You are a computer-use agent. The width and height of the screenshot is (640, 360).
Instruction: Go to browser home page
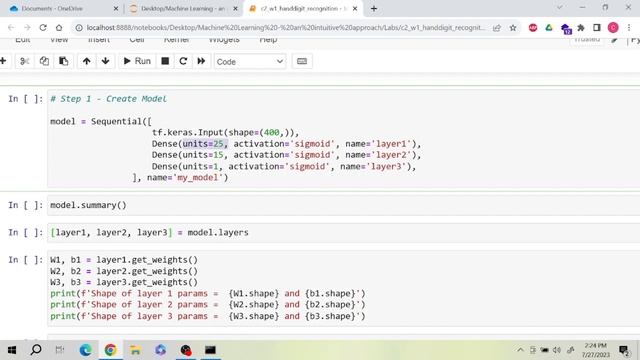pyautogui.click(x=59, y=28)
